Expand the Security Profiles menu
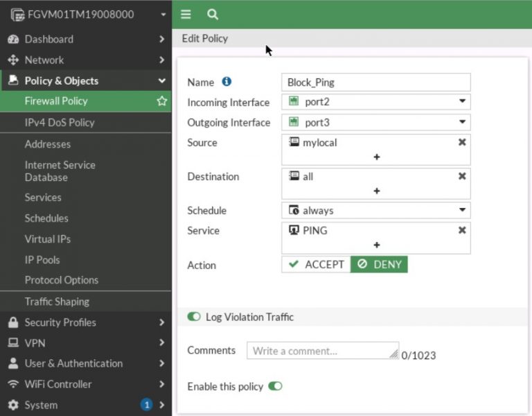Screen dimensions: 532x416 pyautogui.click(x=86, y=322)
